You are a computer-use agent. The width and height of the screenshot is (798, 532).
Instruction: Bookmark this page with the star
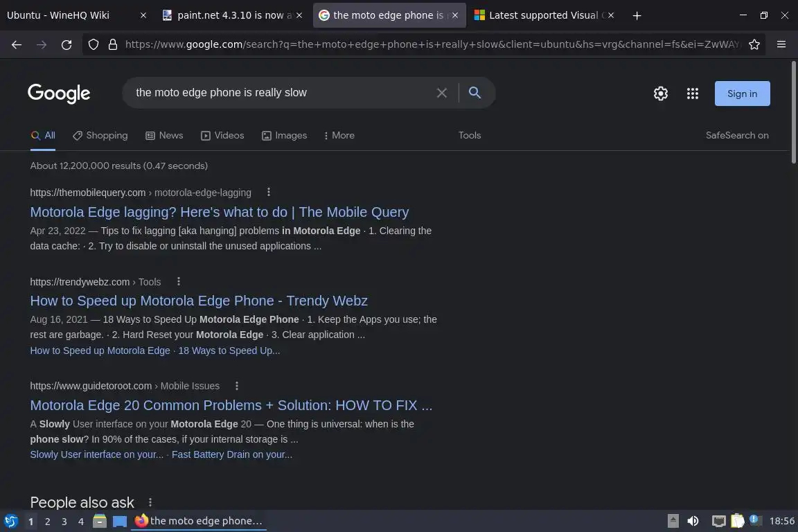point(754,45)
